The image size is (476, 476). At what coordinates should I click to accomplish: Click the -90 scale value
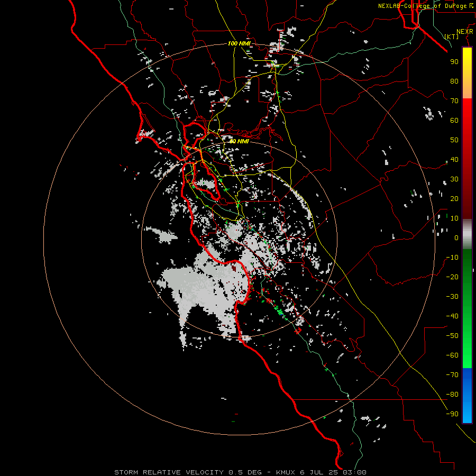pyautogui.click(x=452, y=414)
